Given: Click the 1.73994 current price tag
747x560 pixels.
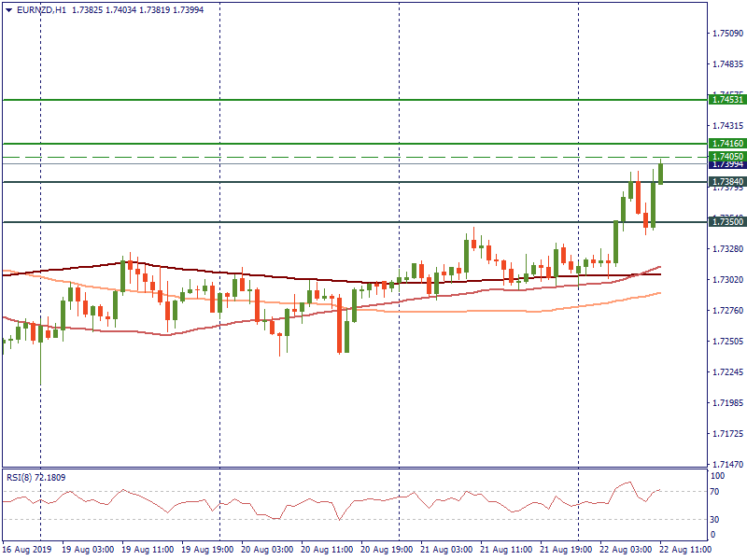Looking at the screenshot, I should (726, 165).
